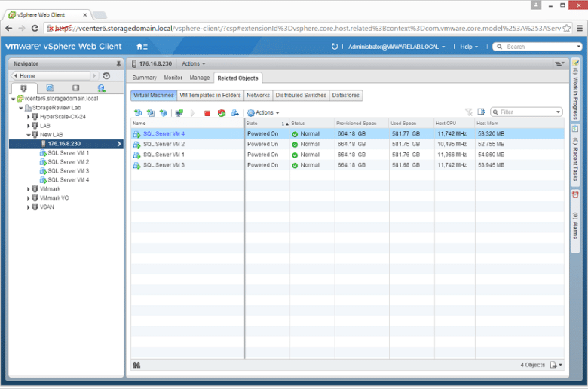Collapse the vcenter5.storagedomain.local tree node
The height and width of the screenshot is (389, 588).
pos(13,99)
